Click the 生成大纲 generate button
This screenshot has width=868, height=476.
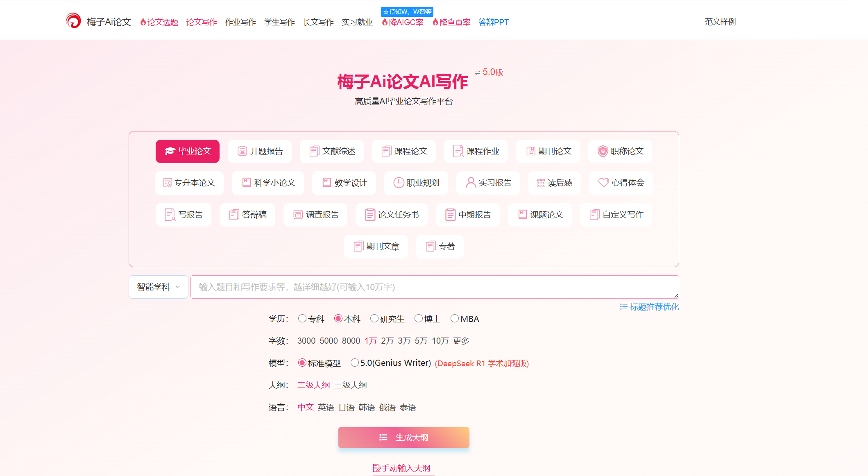(x=403, y=437)
